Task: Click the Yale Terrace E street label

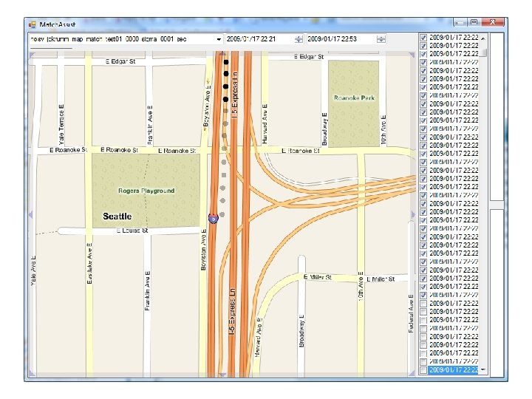Action: (61, 124)
